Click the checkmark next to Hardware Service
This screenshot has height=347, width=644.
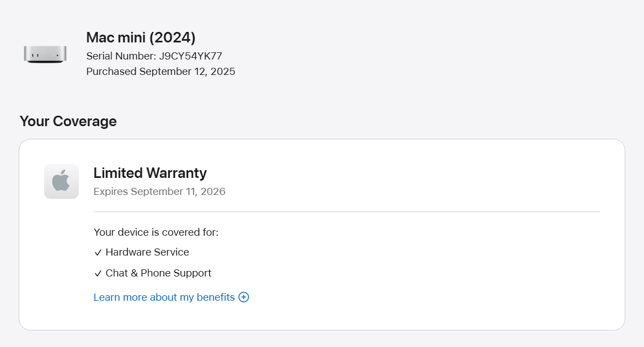click(98, 253)
